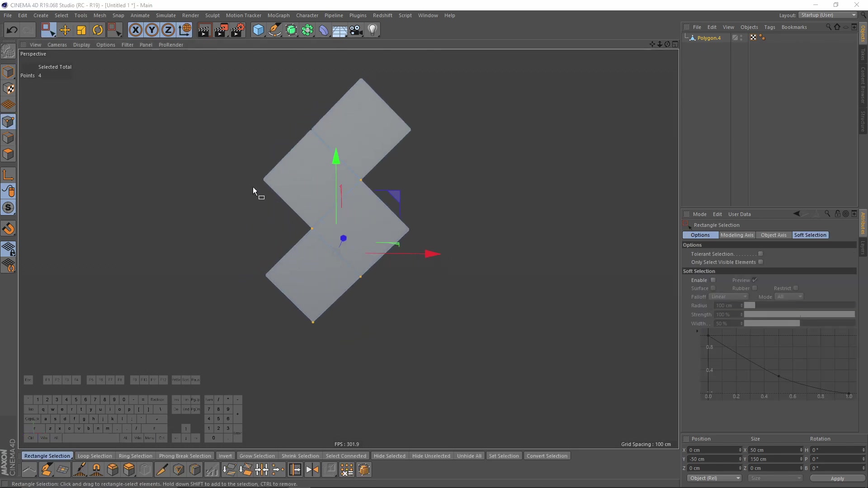Open the MoGraph menu
868x488 pixels.
click(x=278, y=15)
